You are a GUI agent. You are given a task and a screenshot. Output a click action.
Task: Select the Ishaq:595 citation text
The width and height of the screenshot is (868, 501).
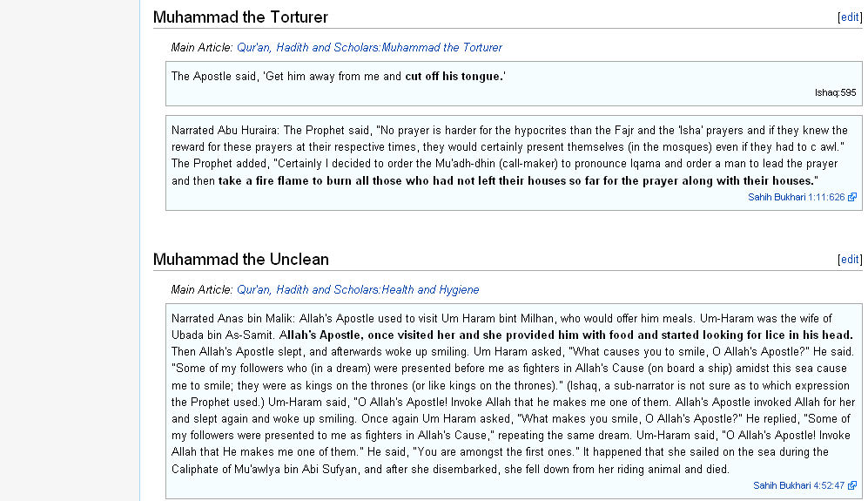(x=835, y=92)
